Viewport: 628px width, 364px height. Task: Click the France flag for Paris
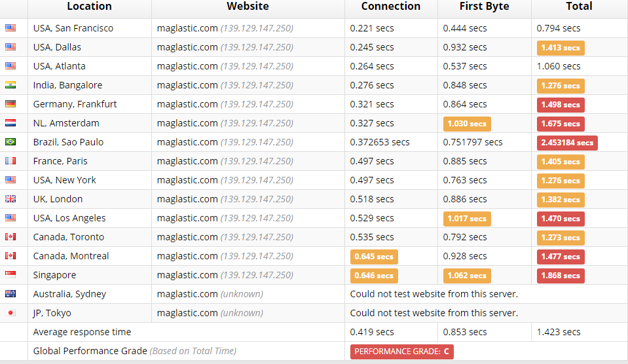pos(10,160)
